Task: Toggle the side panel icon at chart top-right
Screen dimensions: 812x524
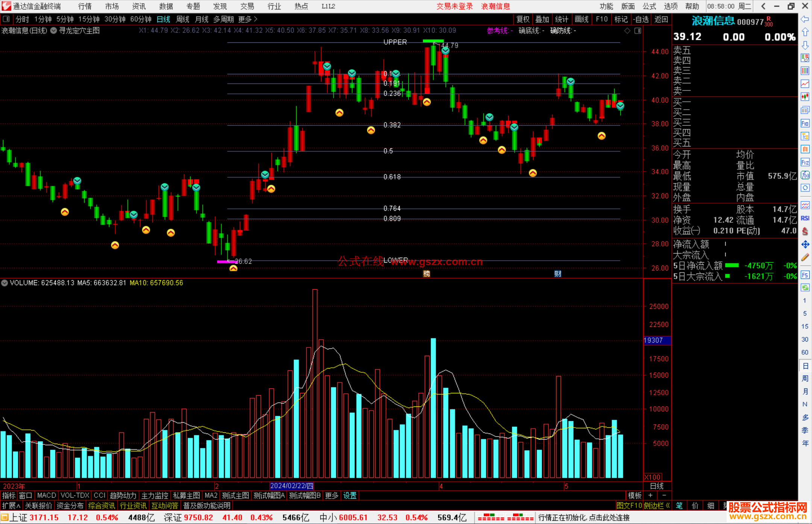Action: click(x=638, y=31)
